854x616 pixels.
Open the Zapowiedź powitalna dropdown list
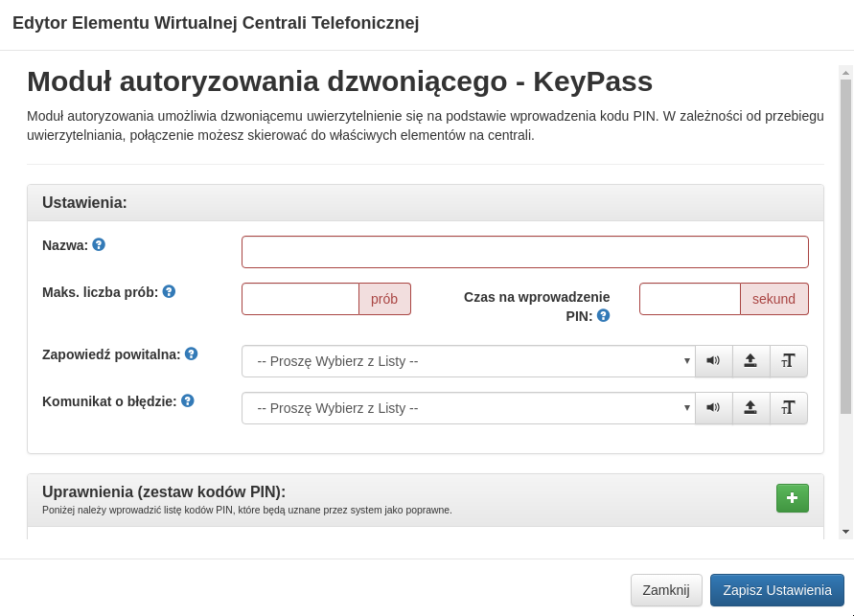tap(468, 361)
